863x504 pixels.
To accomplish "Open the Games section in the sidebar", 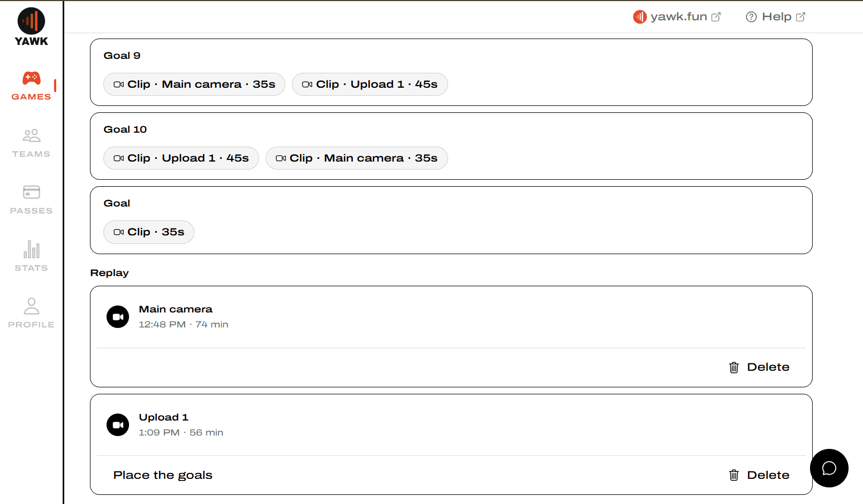I will [31, 86].
